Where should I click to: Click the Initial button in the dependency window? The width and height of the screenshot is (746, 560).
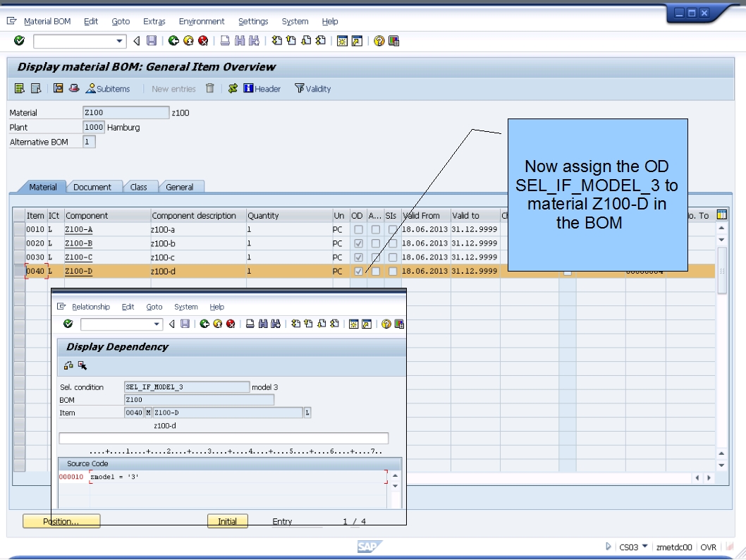[228, 521]
